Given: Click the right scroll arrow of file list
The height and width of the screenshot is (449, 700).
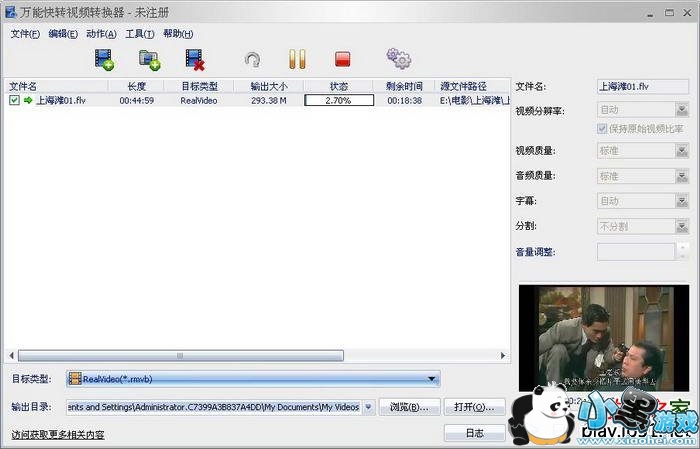Looking at the screenshot, I should pos(503,356).
